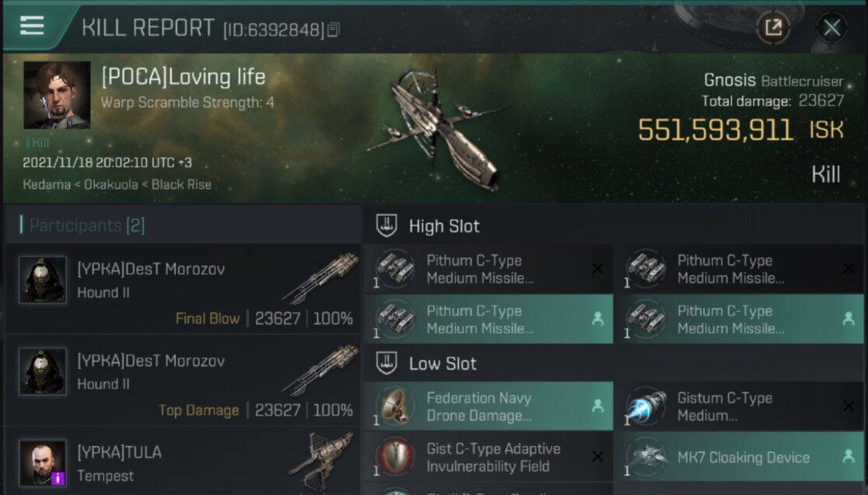View TULA pilot portrait
The height and width of the screenshot is (495, 868).
[43, 463]
